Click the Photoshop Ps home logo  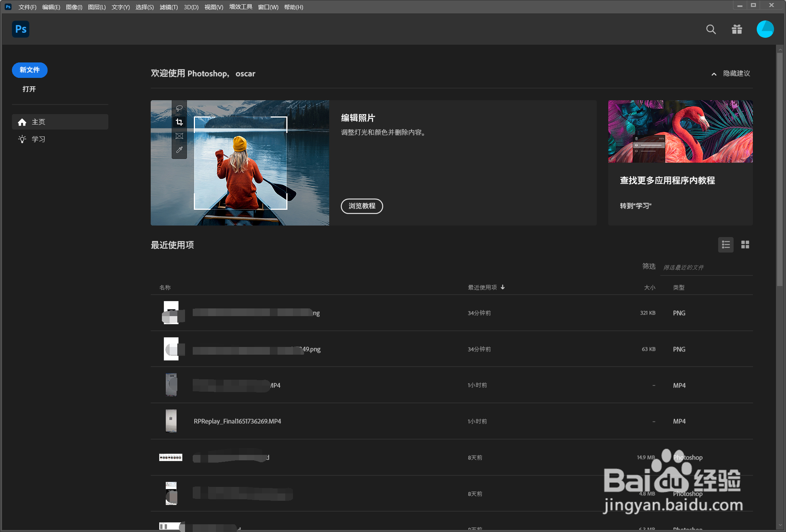[21, 29]
